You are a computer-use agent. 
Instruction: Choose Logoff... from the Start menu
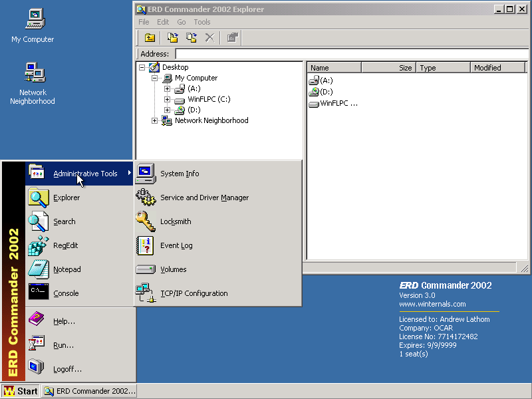tap(80, 369)
